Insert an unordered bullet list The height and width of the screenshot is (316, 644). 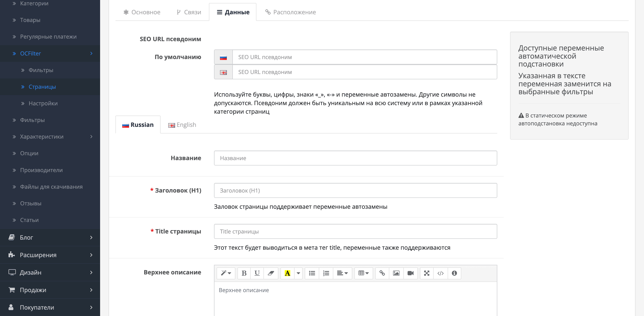pos(312,273)
